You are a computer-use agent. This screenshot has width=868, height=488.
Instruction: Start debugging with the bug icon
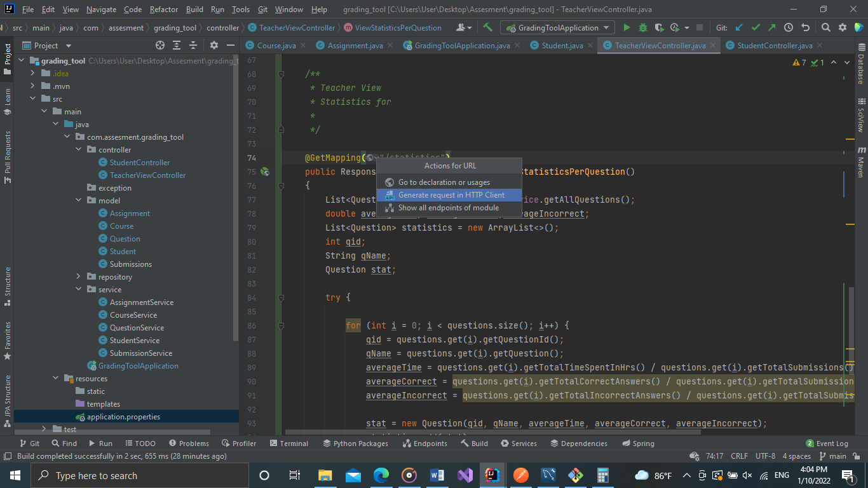[x=642, y=27]
